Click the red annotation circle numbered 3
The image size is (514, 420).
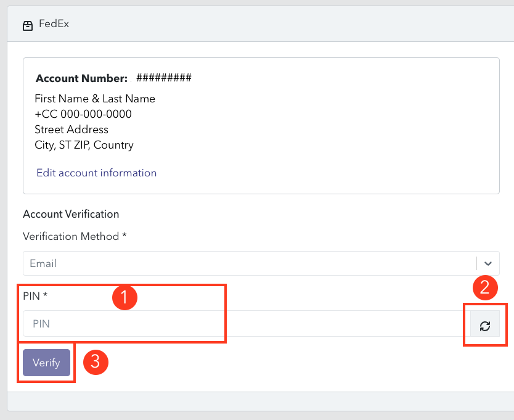pos(96,362)
